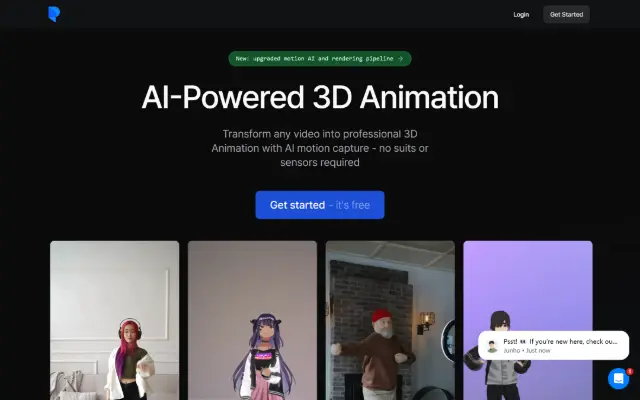
Task: Click the subtitle about AI motion capture
Action: pyautogui.click(x=320, y=148)
